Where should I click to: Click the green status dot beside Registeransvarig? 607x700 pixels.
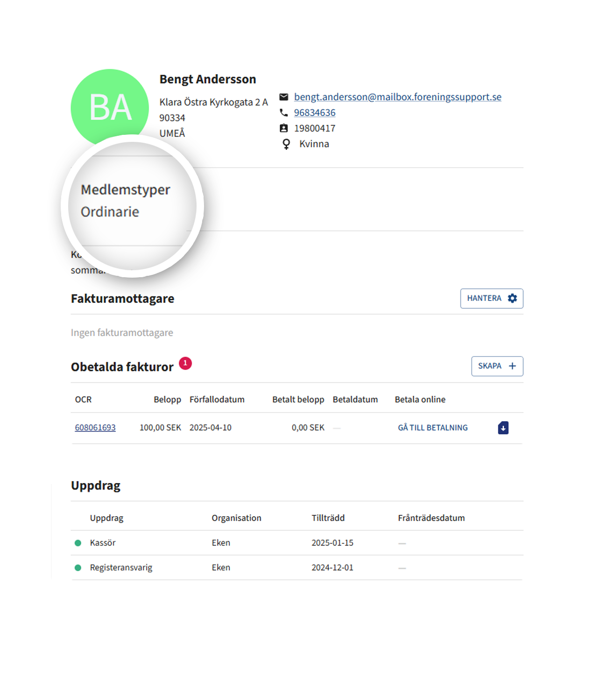tap(78, 567)
